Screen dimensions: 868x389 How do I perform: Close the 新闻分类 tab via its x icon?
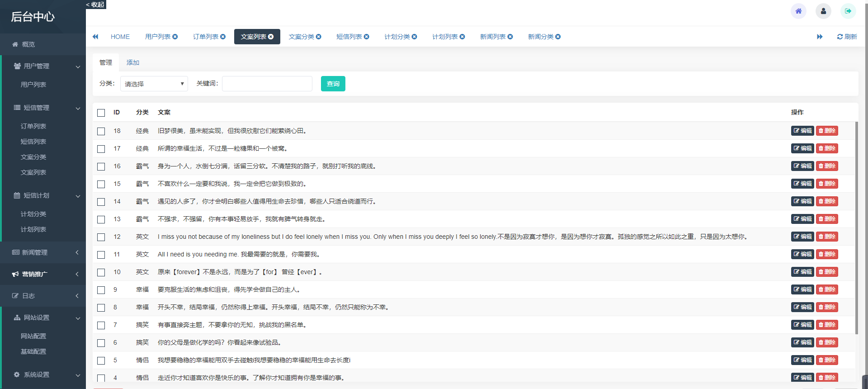[558, 37]
